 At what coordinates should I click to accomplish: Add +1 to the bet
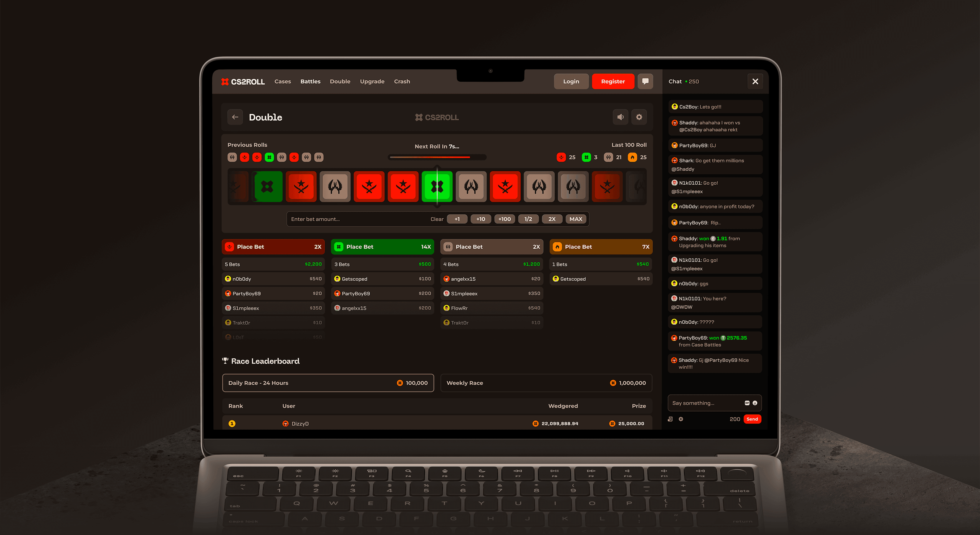click(x=457, y=219)
